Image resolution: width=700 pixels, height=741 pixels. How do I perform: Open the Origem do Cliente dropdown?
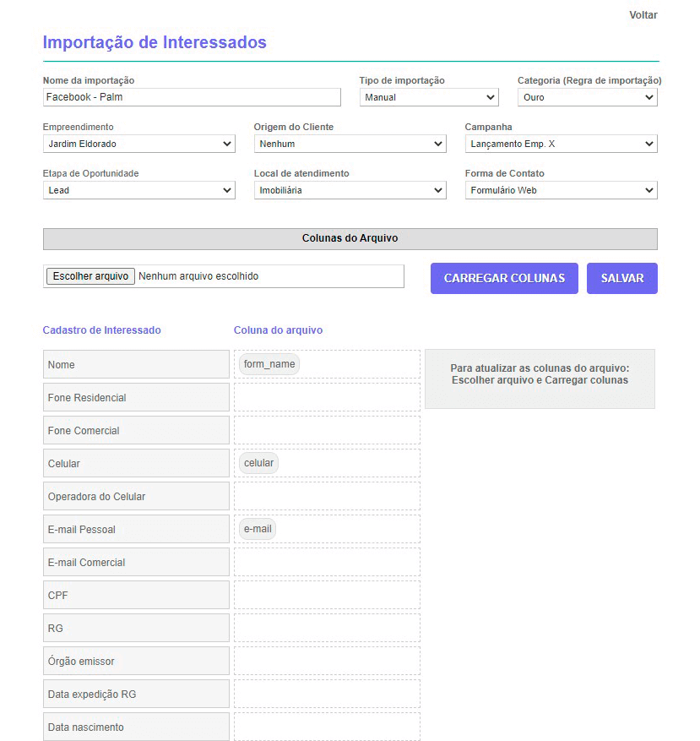(350, 143)
